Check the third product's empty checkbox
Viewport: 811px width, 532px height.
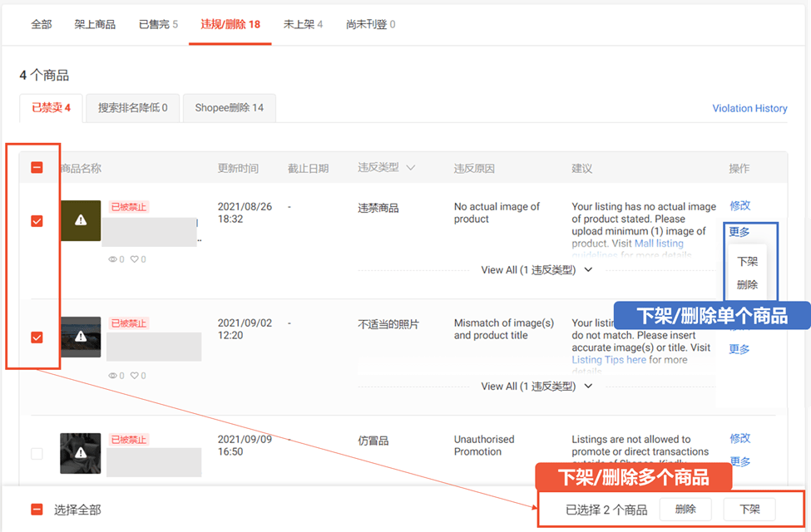tap(37, 454)
